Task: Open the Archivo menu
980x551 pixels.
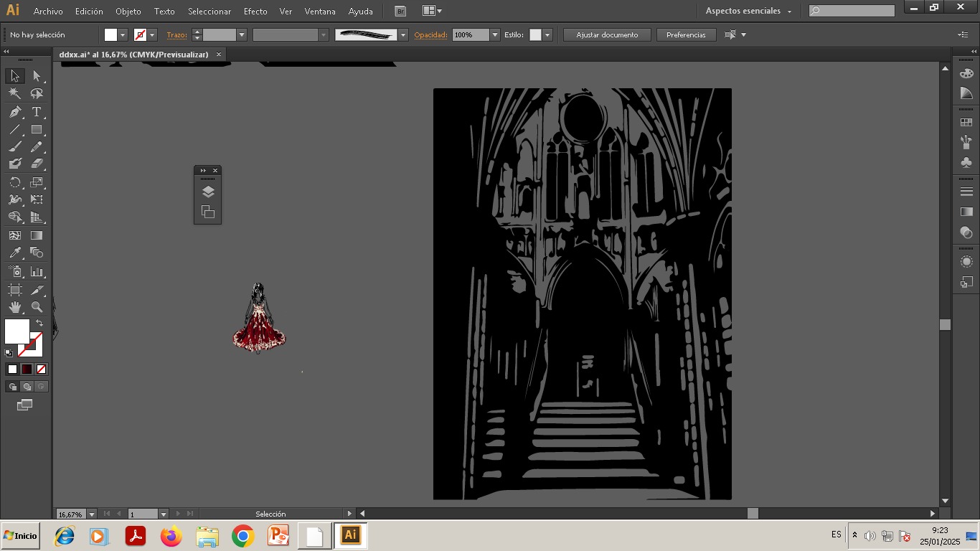Action: click(48, 11)
